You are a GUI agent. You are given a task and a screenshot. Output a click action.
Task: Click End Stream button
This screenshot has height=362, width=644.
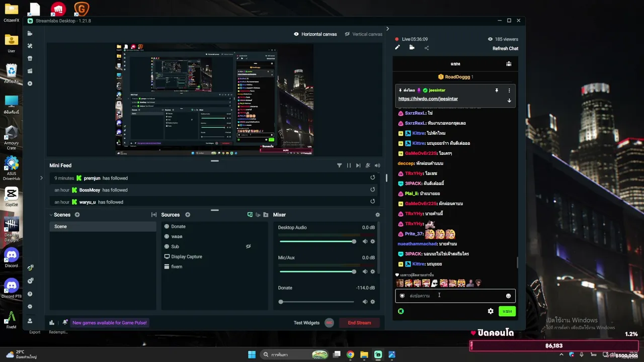[x=359, y=323]
